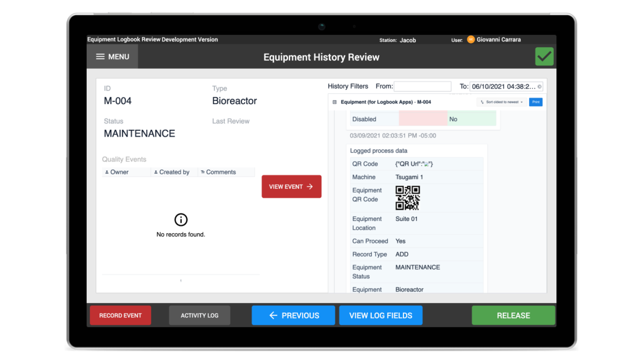
Task: Select the Owner column person icon
Action: click(107, 172)
